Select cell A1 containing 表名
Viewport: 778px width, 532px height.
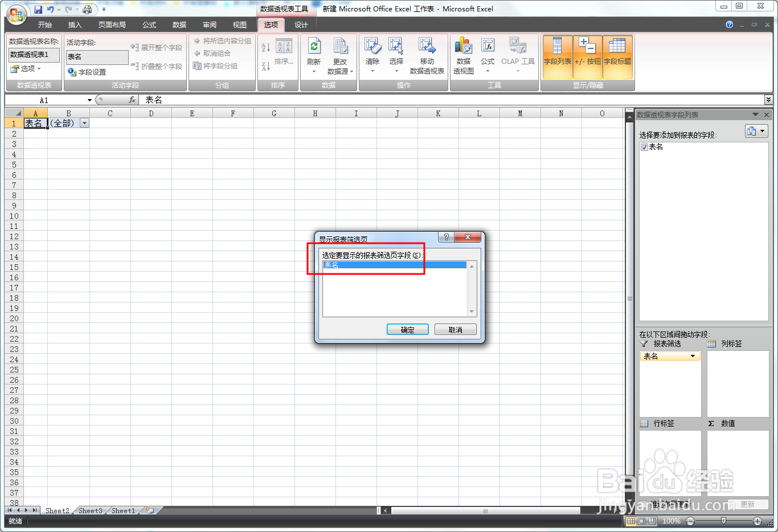35,123
